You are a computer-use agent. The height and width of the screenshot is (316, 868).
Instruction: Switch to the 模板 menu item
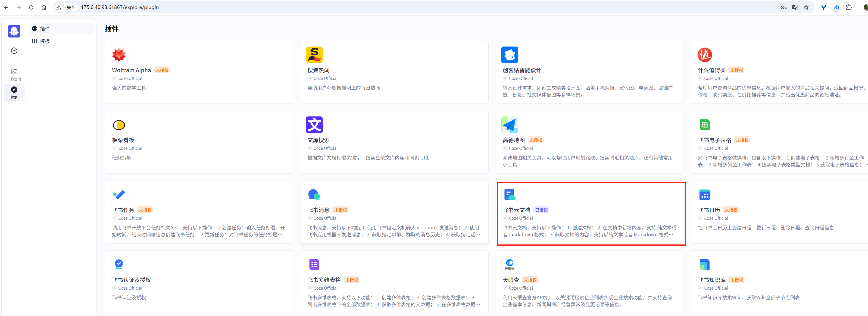pos(45,41)
